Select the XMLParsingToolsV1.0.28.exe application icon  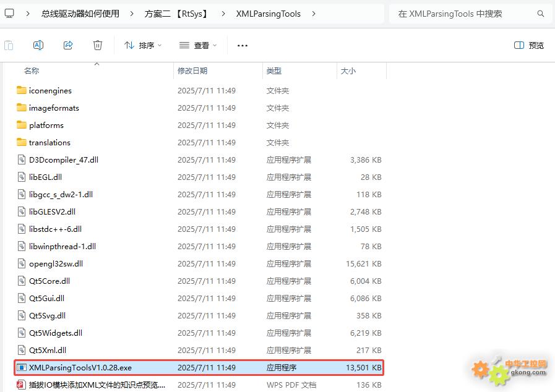(22, 367)
